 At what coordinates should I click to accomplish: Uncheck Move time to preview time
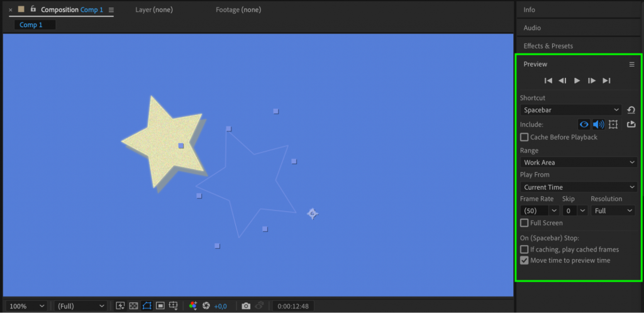coord(525,260)
